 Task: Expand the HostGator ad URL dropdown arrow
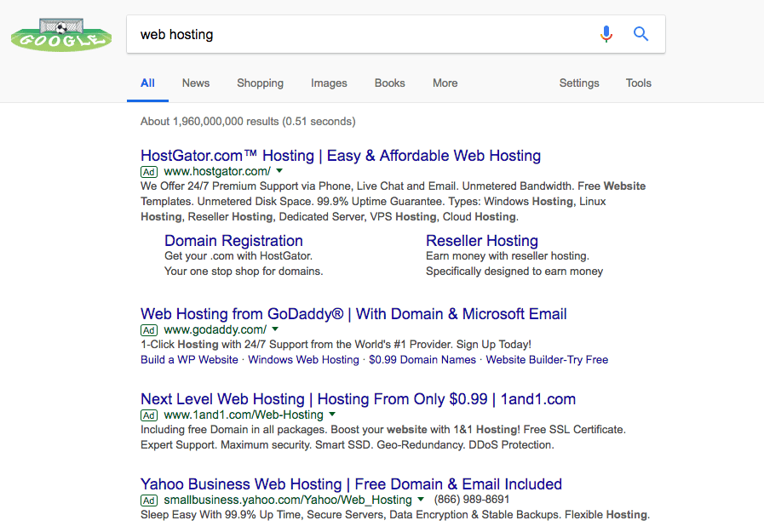pyautogui.click(x=279, y=171)
